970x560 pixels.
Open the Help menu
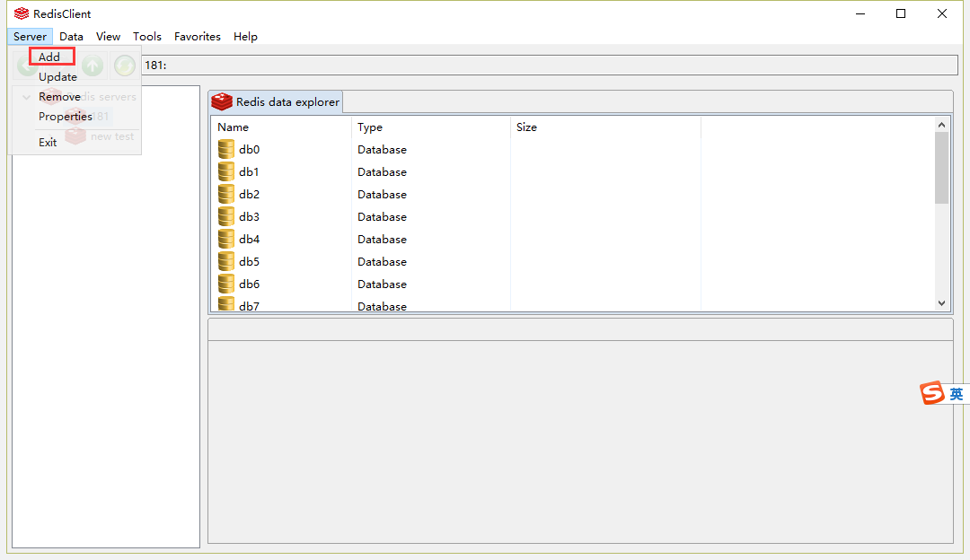coord(245,37)
